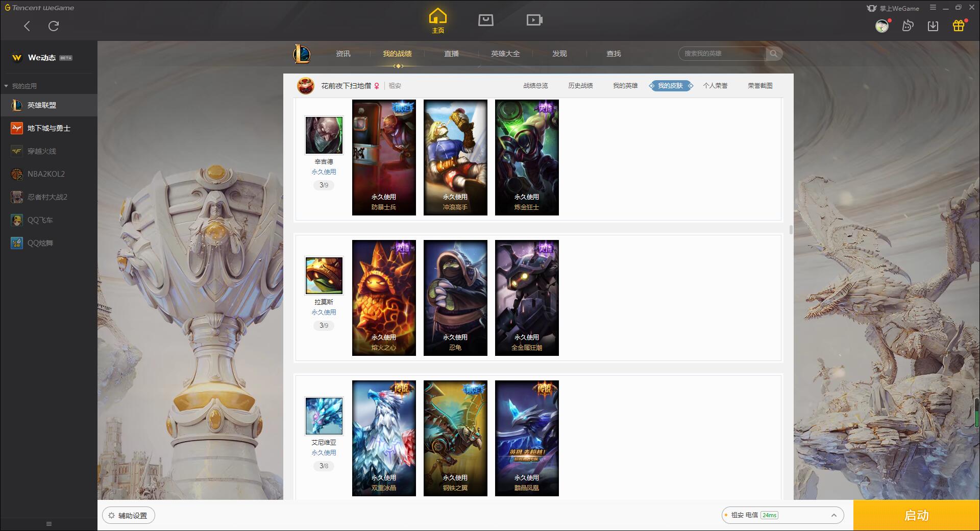Image resolution: width=980 pixels, height=531 pixels.
Task: Click the search magnifier icon
Action: point(774,54)
